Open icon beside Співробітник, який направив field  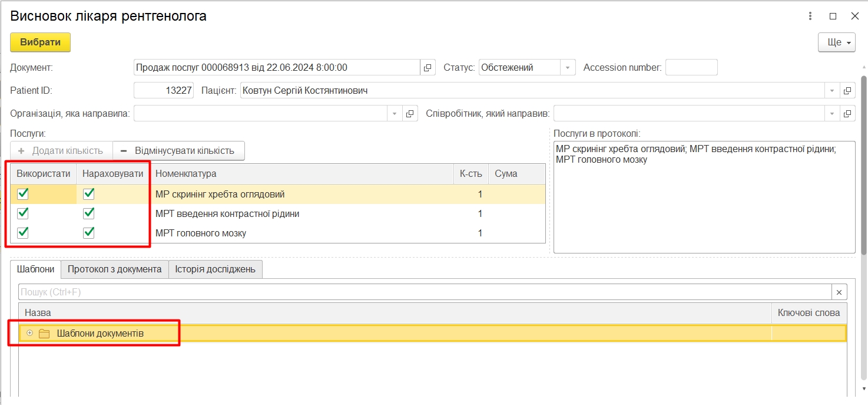pyautogui.click(x=847, y=114)
